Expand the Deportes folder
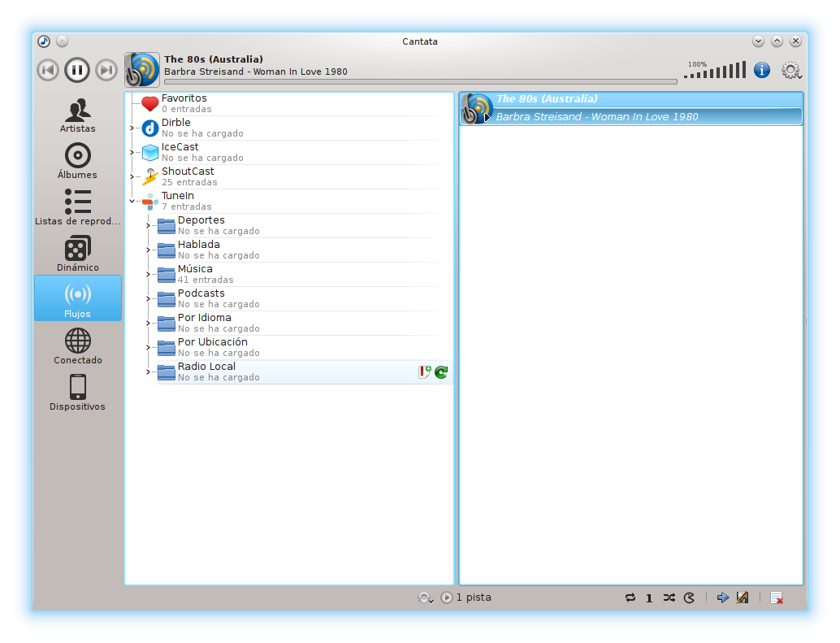The height and width of the screenshot is (643, 840). (x=149, y=226)
